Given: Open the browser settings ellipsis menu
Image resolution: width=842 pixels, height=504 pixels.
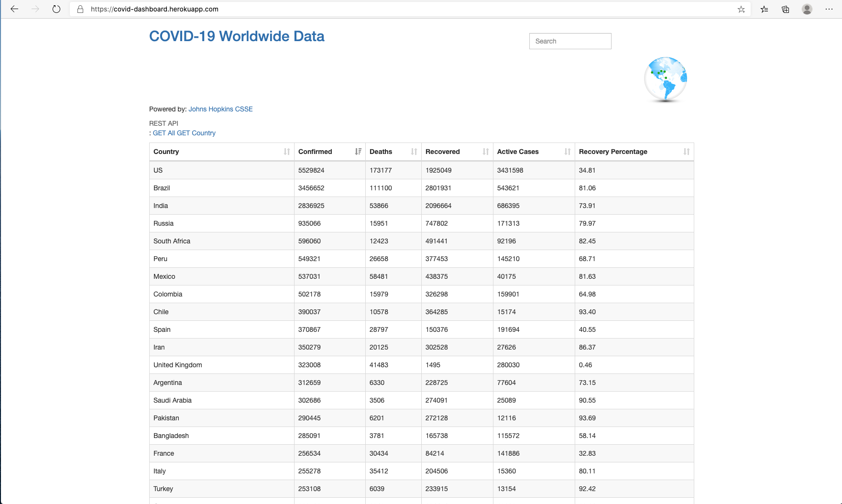Looking at the screenshot, I should tap(829, 9).
